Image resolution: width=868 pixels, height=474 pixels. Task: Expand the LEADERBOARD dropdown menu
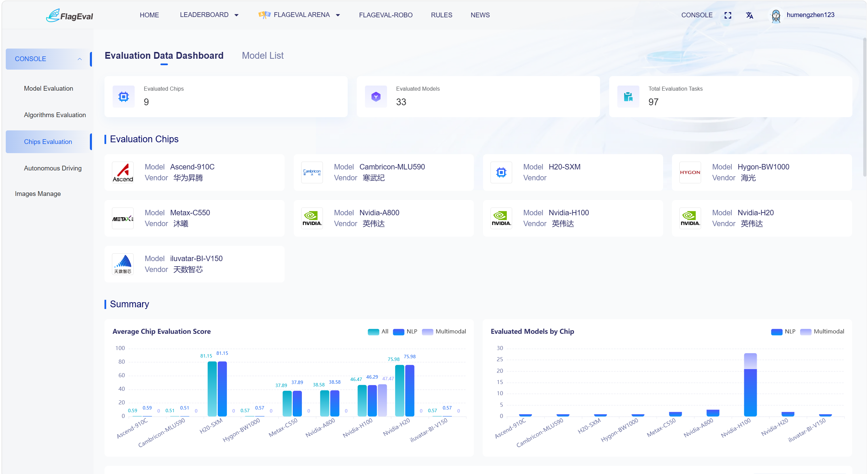(x=209, y=15)
